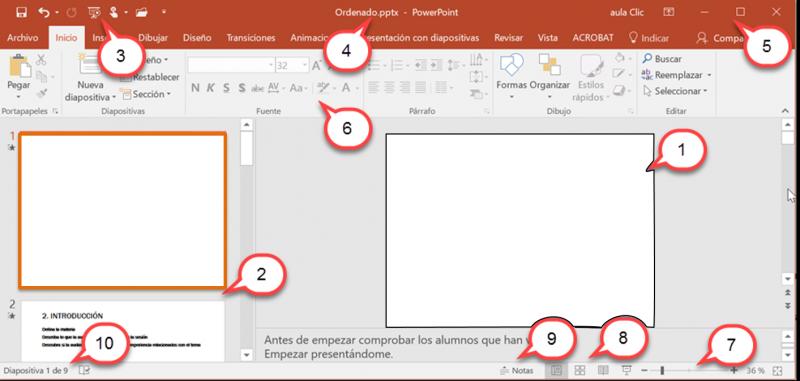Open Portapapeles dialog launcher

55,111
